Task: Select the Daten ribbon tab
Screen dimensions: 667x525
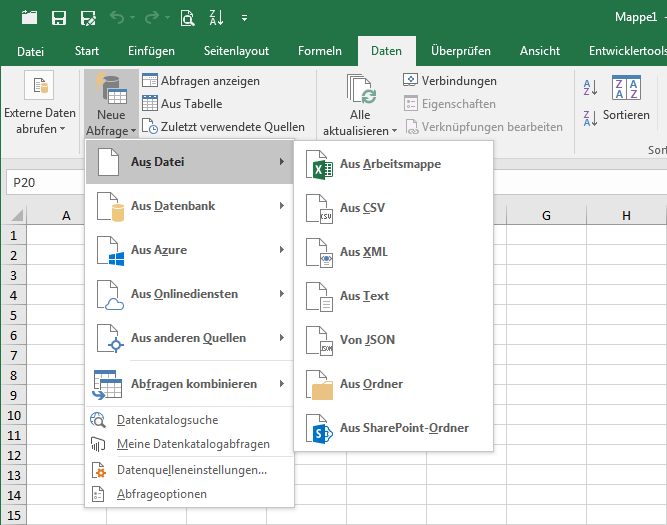Action: (386, 51)
